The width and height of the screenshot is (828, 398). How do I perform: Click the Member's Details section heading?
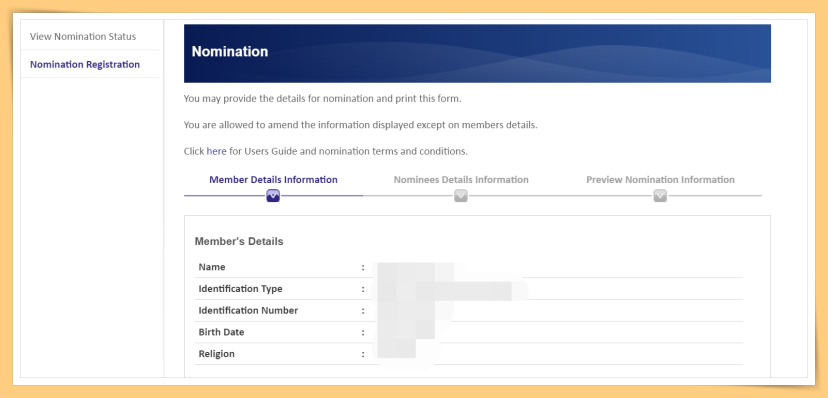tap(239, 241)
